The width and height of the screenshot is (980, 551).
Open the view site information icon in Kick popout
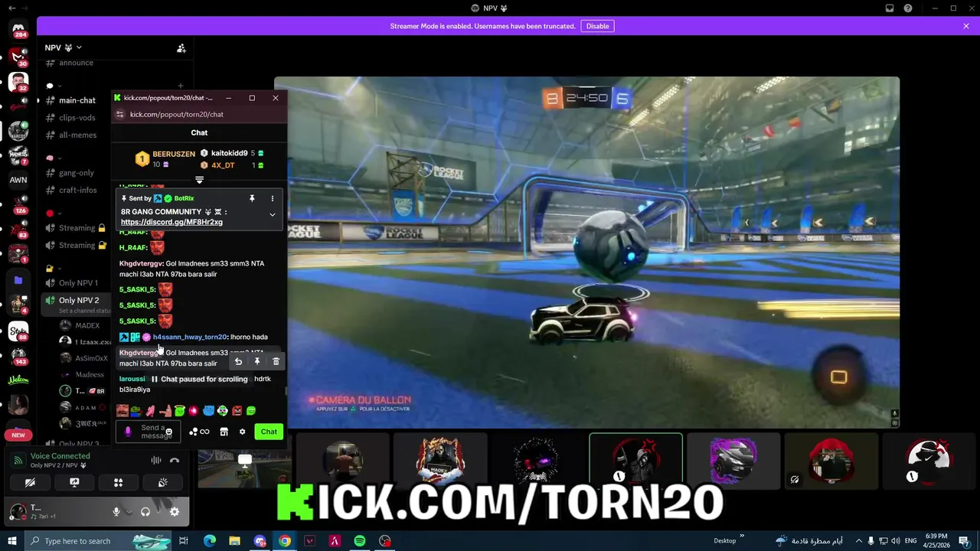coord(120,114)
